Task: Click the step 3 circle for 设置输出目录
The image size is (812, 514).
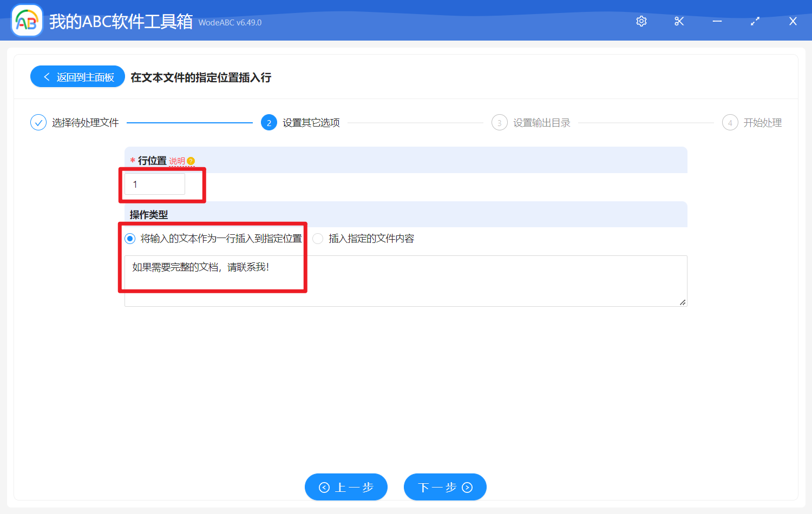Action: pyautogui.click(x=499, y=122)
